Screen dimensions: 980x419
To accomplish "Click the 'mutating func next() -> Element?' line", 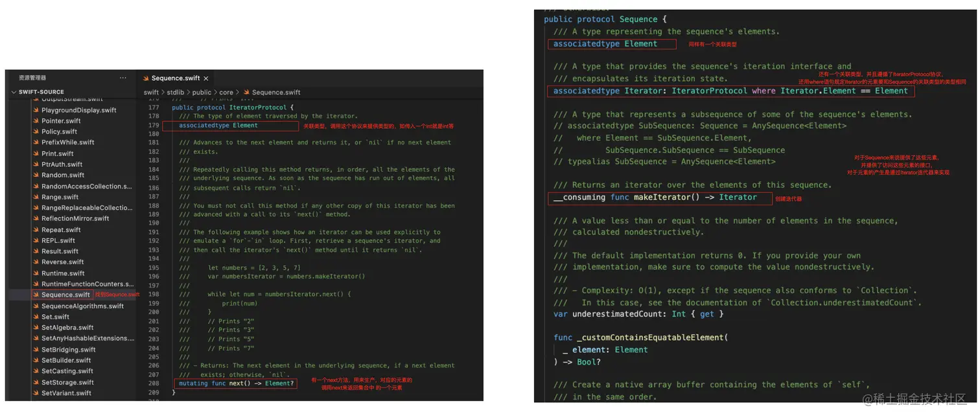I will (x=236, y=383).
